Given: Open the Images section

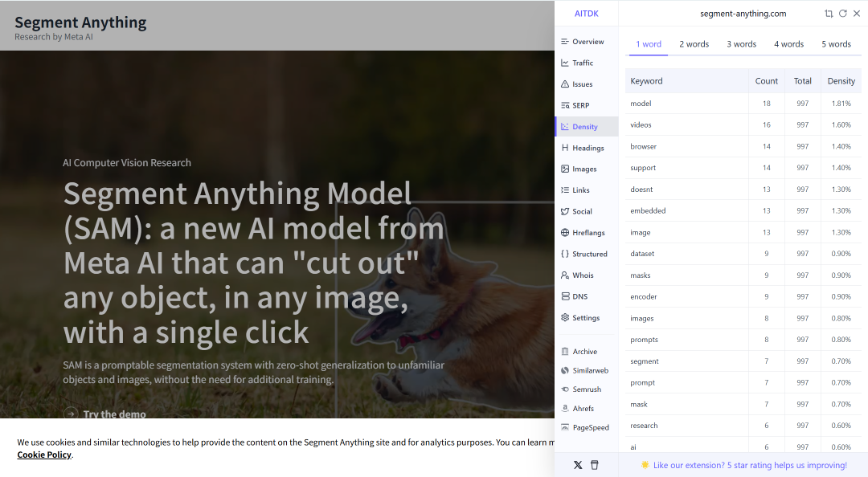Looking at the screenshot, I should [579, 169].
